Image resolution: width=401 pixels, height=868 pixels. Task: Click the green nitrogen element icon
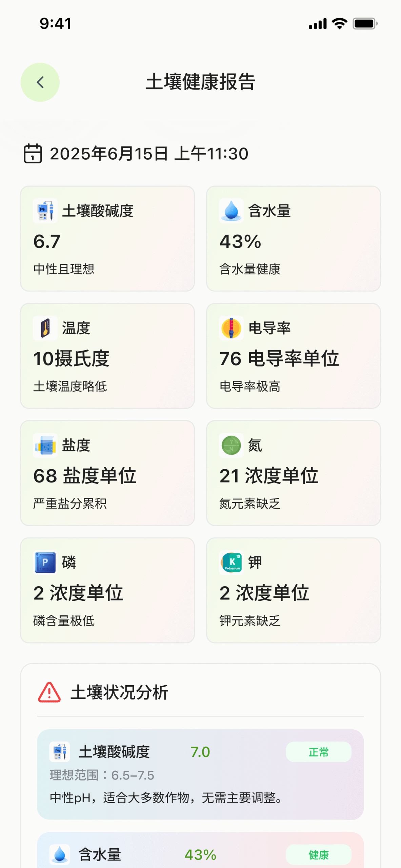coord(231,445)
